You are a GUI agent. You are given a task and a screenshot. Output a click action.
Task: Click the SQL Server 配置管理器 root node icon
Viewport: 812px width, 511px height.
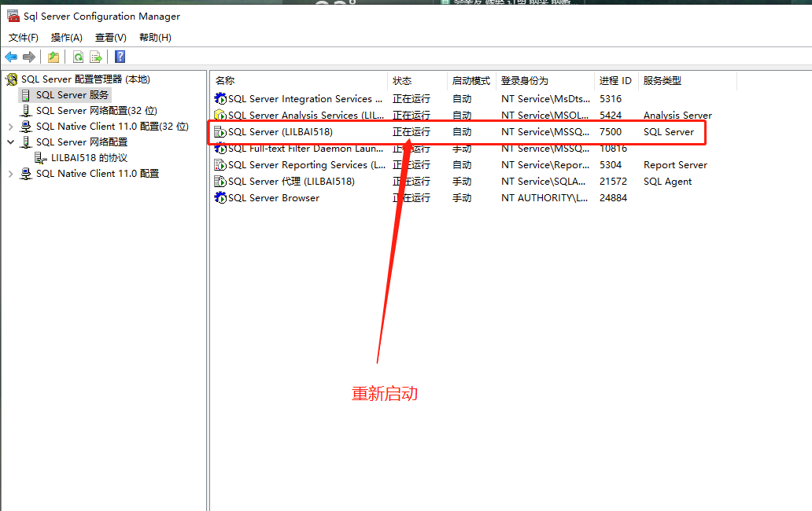pyautogui.click(x=11, y=79)
